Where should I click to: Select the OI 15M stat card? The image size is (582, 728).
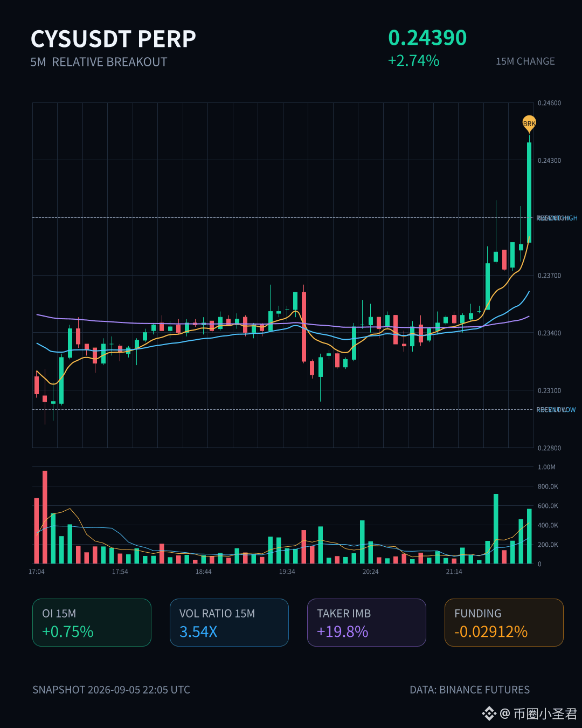[92, 622]
